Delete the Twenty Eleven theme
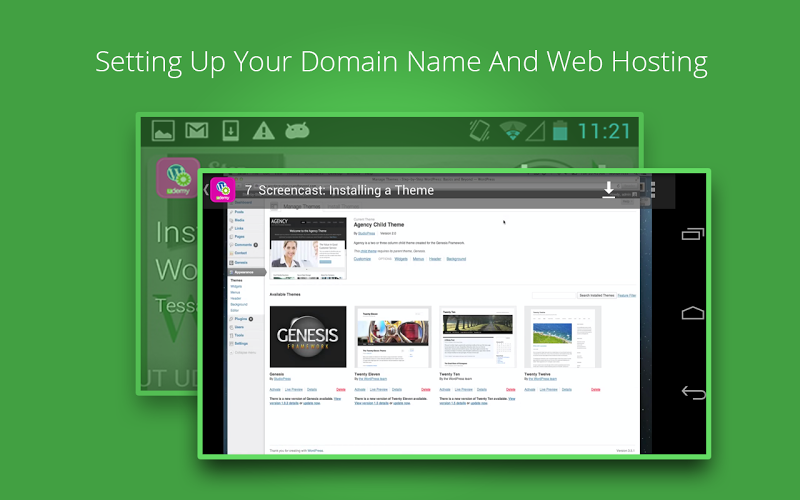The width and height of the screenshot is (800, 500). (x=426, y=389)
